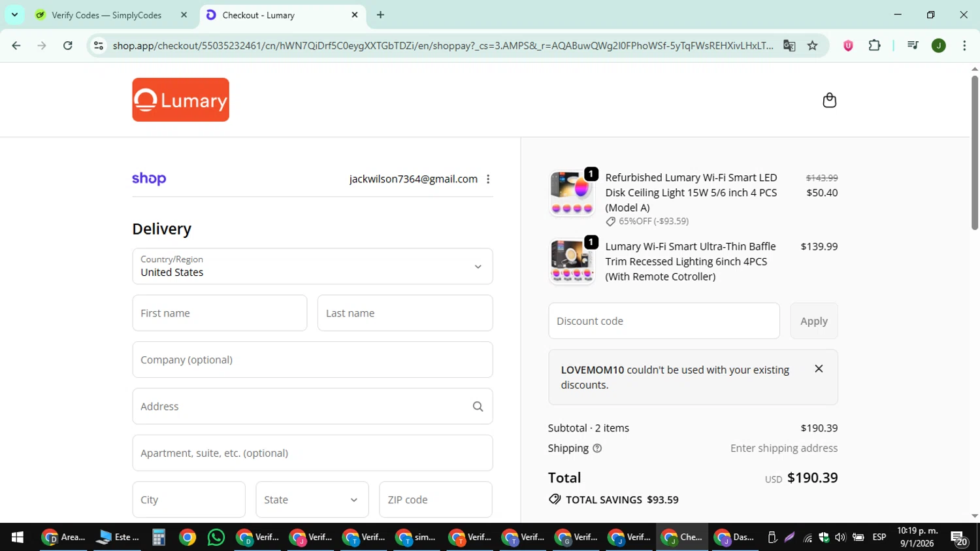Focus the First name field
Viewport: 980px width, 551px height.
click(220, 313)
